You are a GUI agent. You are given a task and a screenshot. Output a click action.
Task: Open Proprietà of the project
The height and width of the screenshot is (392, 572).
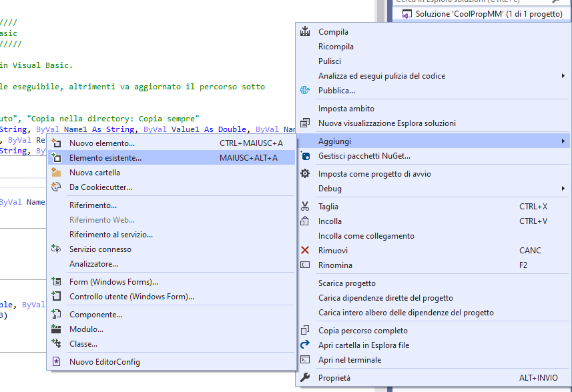(433, 378)
